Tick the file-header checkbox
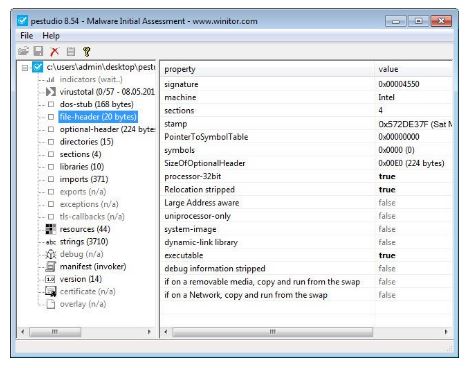 (x=51, y=117)
